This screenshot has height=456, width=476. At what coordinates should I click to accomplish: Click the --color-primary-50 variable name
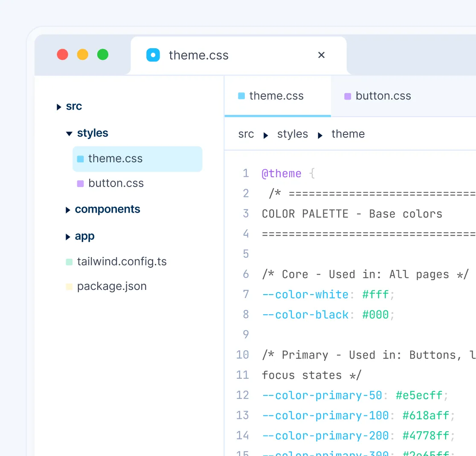click(322, 395)
